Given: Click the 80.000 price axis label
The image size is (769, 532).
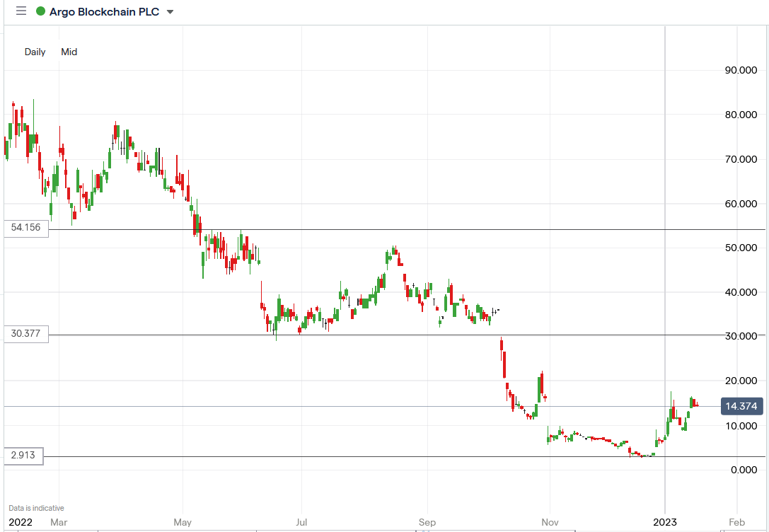Looking at the screenshot, I should tap(741, 115).
